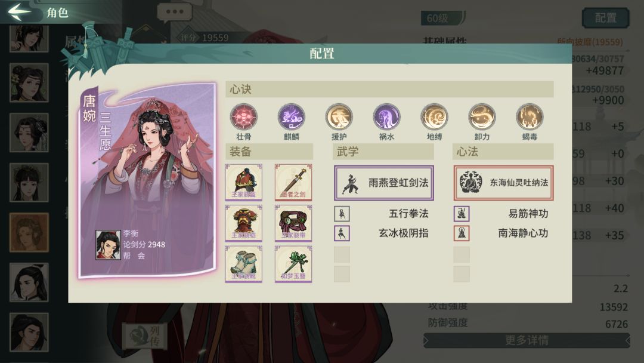
Task: Click the 玄冰极阴指 martial skill entry
Action: point(382,233)
